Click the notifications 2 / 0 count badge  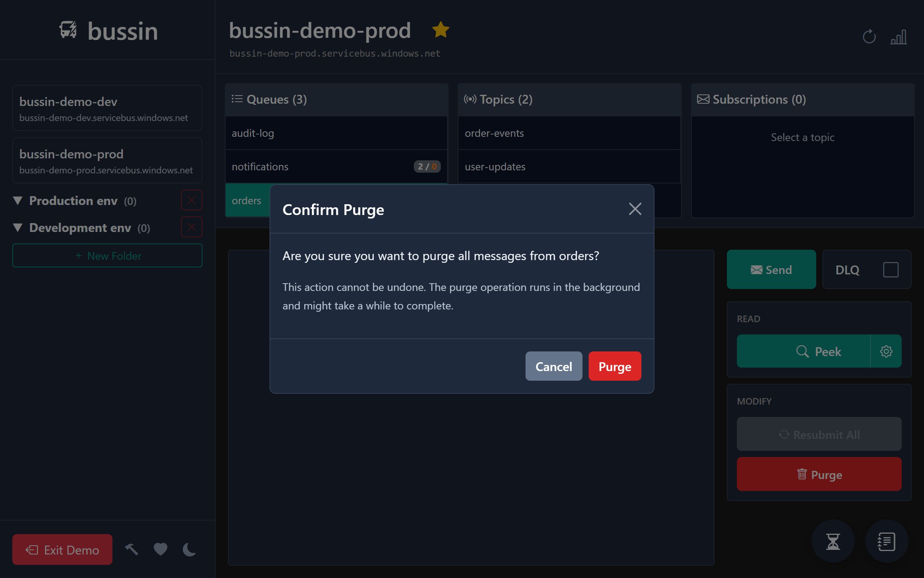click(x=427, y=166)
